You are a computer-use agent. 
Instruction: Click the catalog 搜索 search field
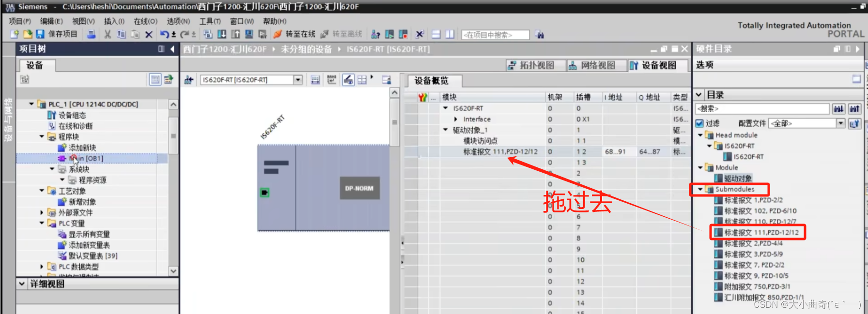tap(762, 109)
